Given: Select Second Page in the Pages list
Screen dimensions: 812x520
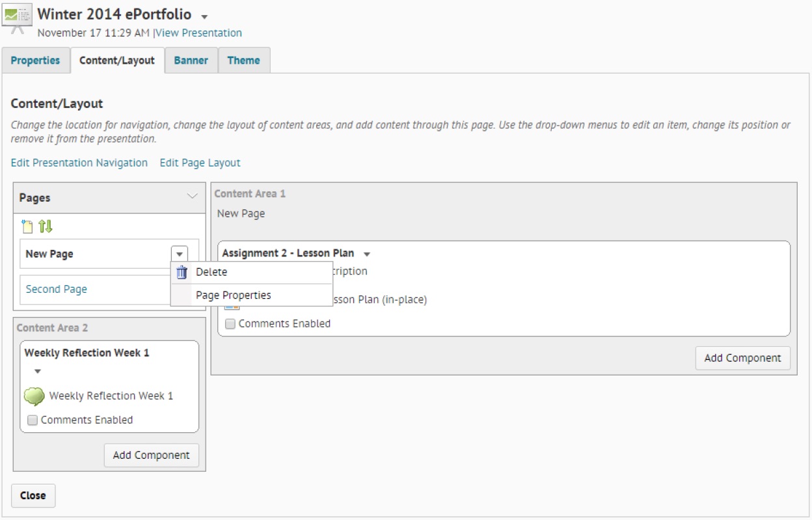Looking at the screenshot, I should tap(57, 290).
